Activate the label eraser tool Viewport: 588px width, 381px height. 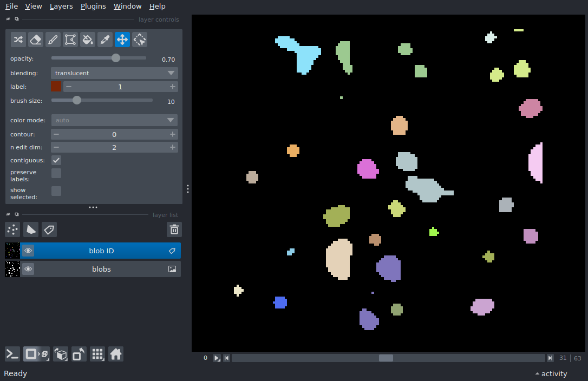36,40
